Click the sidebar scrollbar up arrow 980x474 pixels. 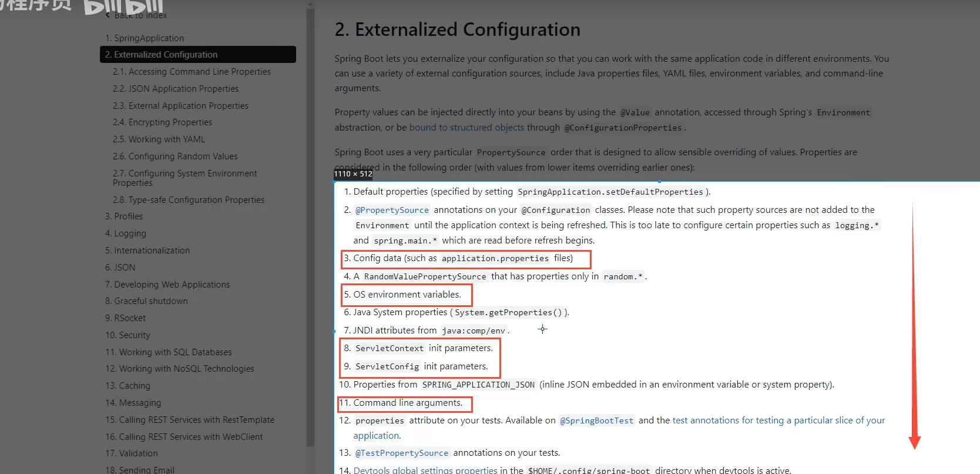tap(310, 5)
